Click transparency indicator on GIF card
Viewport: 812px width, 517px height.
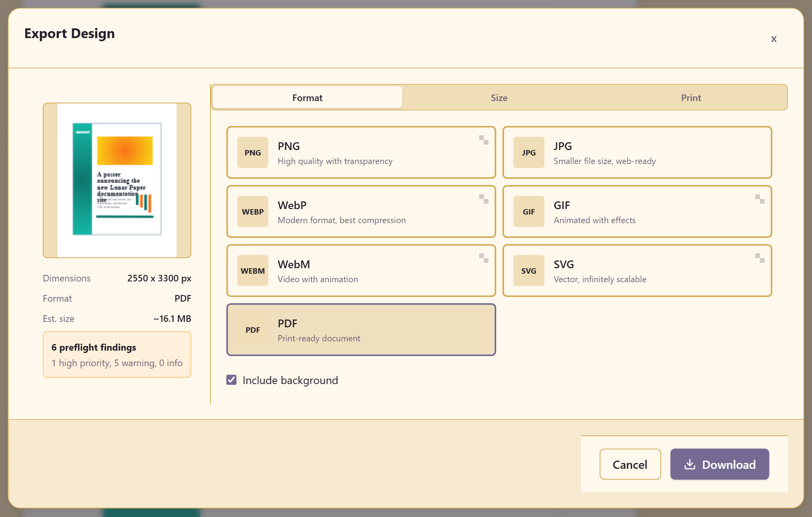760,199
